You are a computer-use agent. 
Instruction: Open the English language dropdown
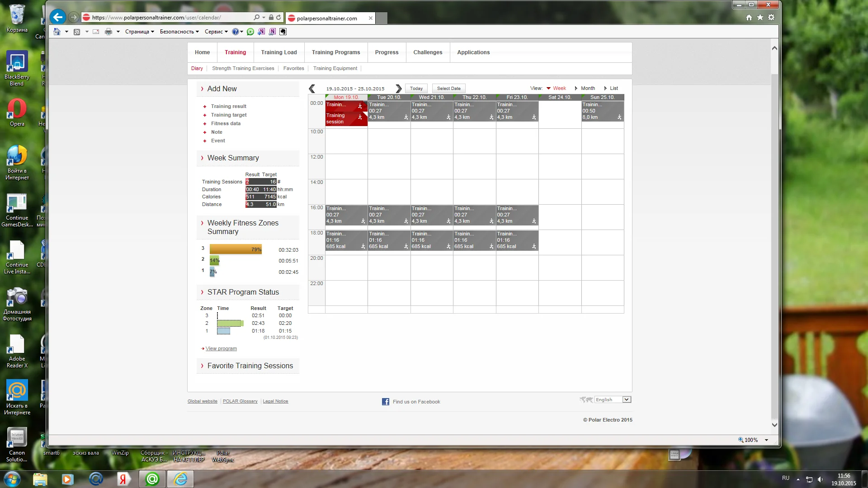tap(626, 399)
